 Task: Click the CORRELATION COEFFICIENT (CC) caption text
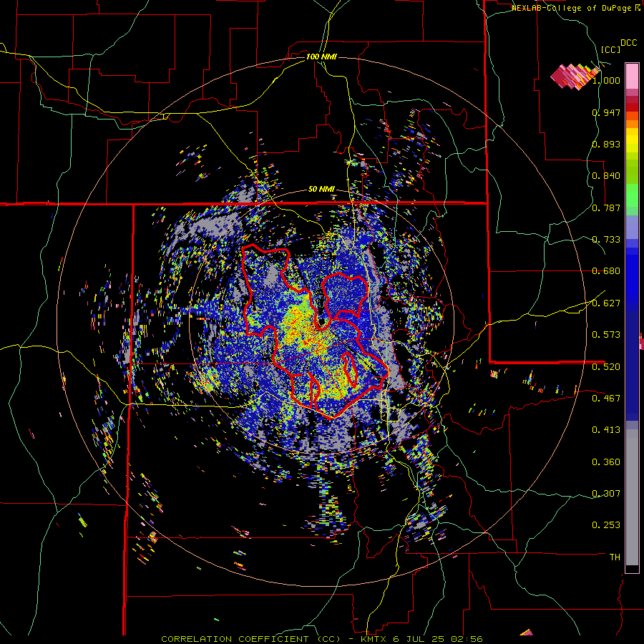[251, 639]
